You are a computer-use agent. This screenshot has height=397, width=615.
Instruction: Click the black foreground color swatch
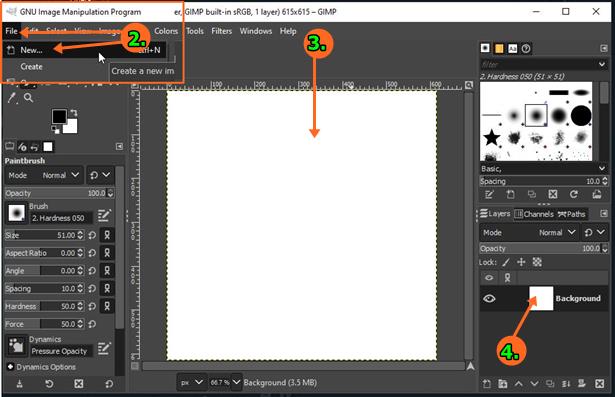pyautogui.click(x=59, y=117)
